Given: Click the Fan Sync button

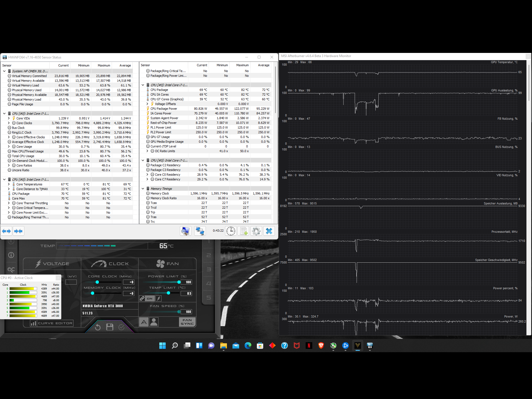Looking at the screenshot, I should 187,322.
